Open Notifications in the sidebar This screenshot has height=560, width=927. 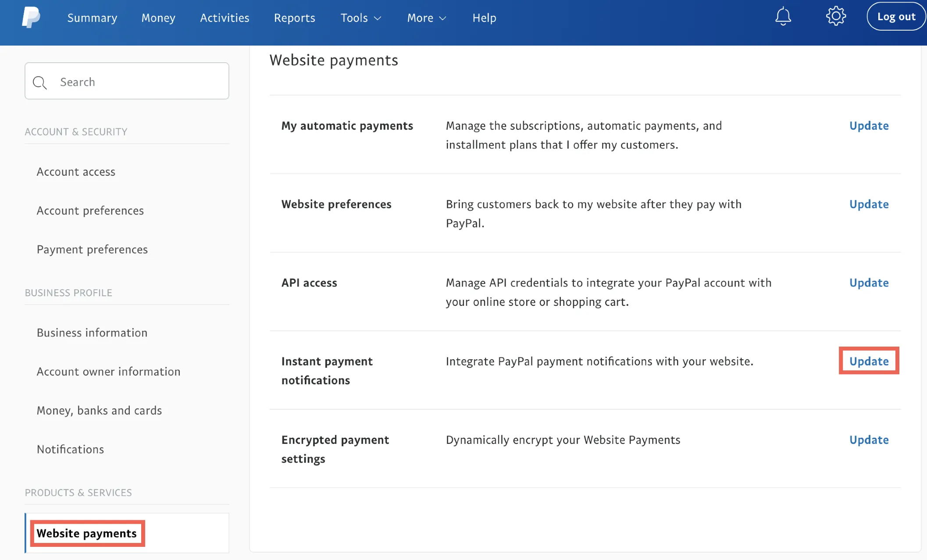click(x=70, y=450)
